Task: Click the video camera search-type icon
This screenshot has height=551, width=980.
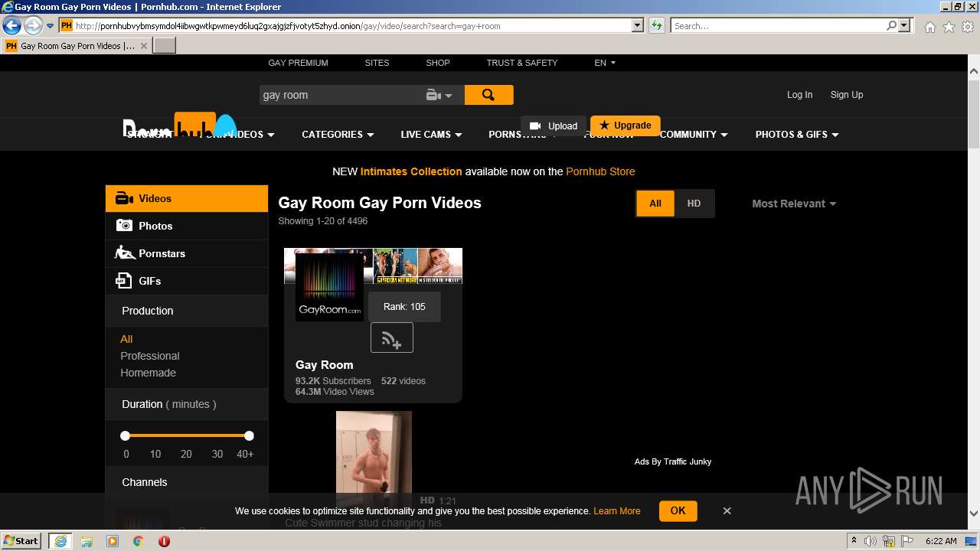Action: pos(433,95)
